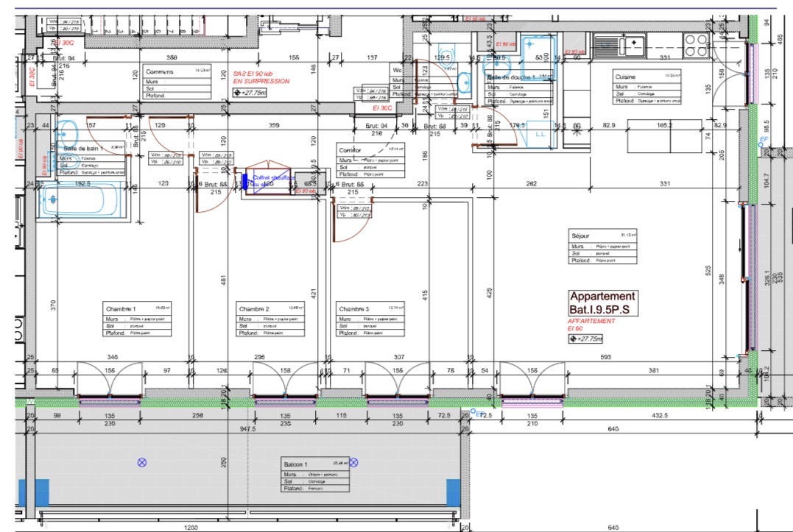Select the Balcon 1 label box

pos(317,475)
